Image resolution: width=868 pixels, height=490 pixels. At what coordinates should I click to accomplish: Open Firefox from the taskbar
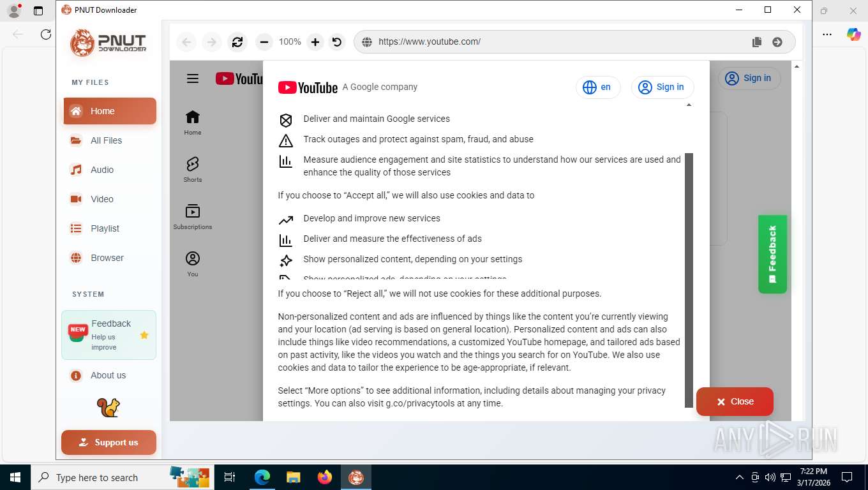pyautogui.click(x=325, y=477)
